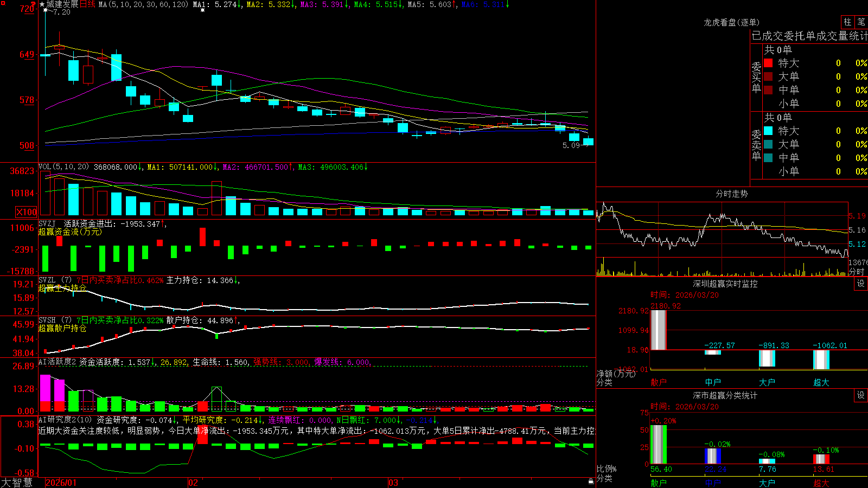Viewport: 868px width, 488px height.
Task: Click the 深市超赢分类统计 panel title
Action: (725, 395)
